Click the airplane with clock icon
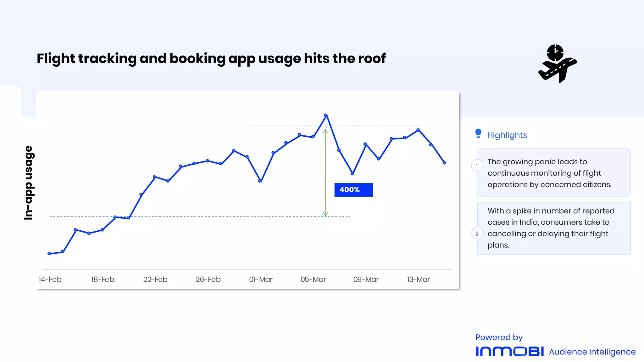Screen dimensions: 644x362 [x=558, y=64]
